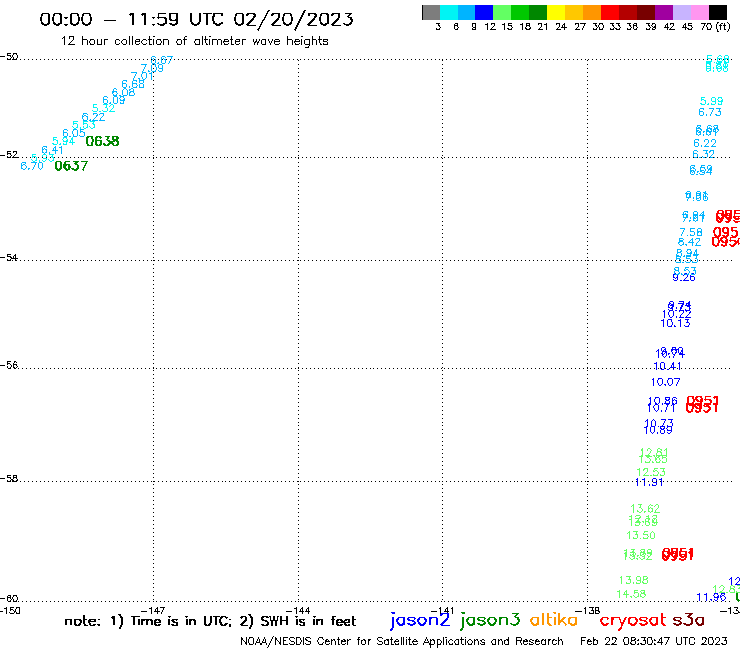This screenshot has height=650, width=740.
Task: Click the 11.91 value on the -58 line
Action: pyautogui.click(x=649, y=482)
